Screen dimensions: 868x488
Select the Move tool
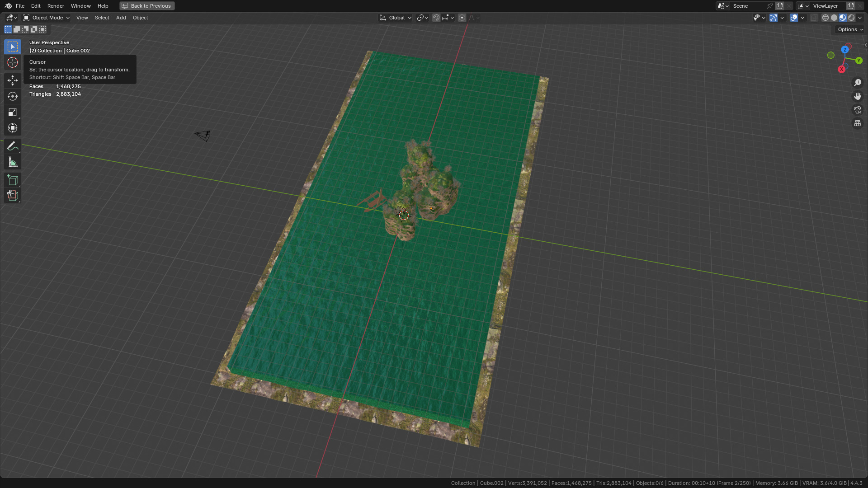[x=13, y=80]
